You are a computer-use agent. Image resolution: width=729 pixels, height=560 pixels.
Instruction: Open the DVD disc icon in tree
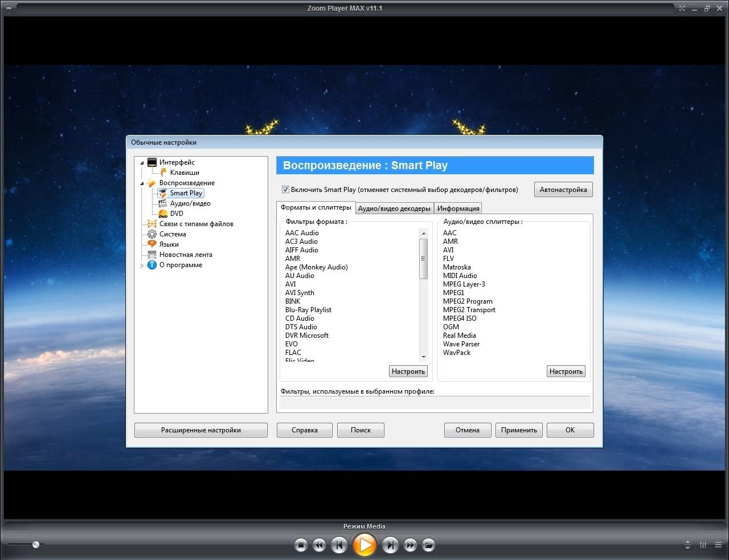[163, 214]
